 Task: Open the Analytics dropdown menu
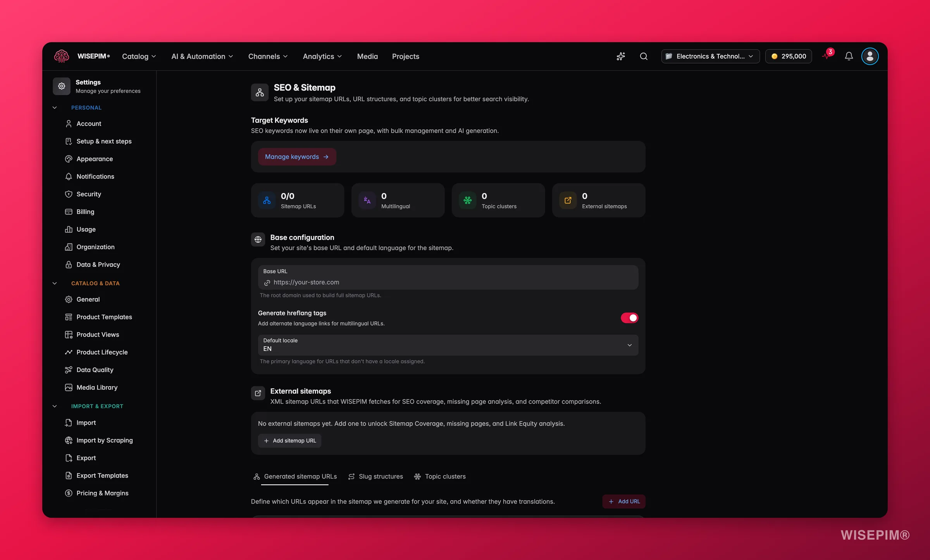(x=322, y=56)
